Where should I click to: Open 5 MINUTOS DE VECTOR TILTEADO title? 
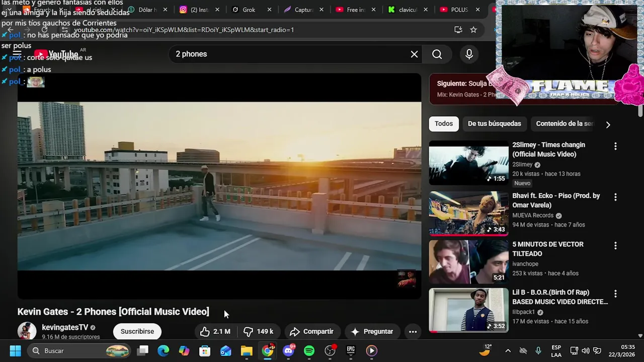pos(548,249)
